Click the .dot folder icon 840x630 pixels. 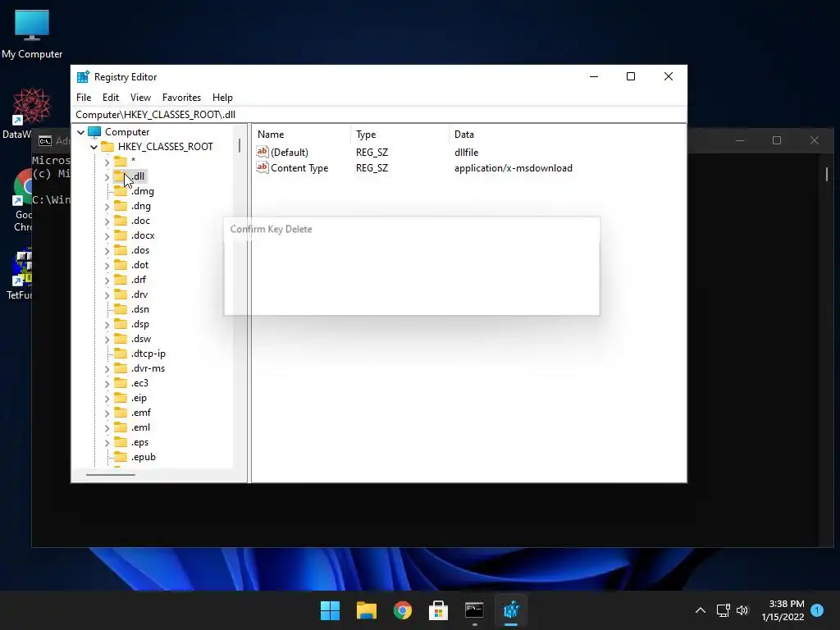point(121,265)
